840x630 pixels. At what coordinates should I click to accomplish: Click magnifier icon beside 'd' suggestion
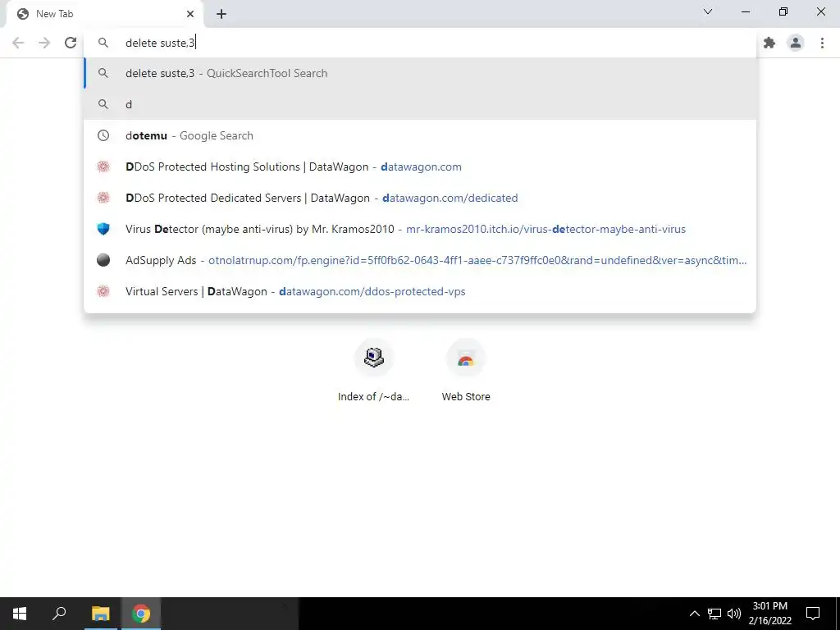(x=103, y=104)
